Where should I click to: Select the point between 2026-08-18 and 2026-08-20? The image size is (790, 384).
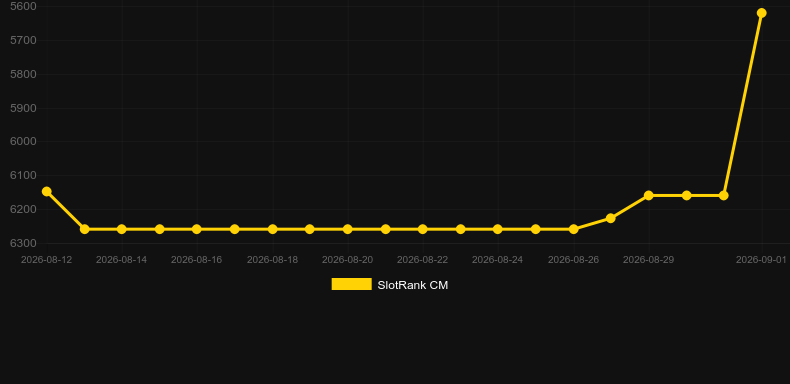(x=310, y=229)
